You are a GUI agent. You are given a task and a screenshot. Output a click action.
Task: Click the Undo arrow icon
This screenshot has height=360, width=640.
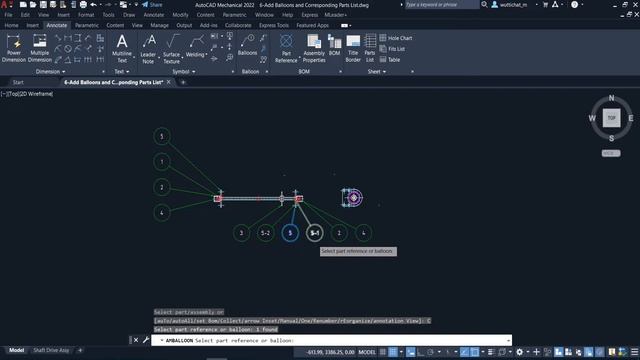point(93,4)
